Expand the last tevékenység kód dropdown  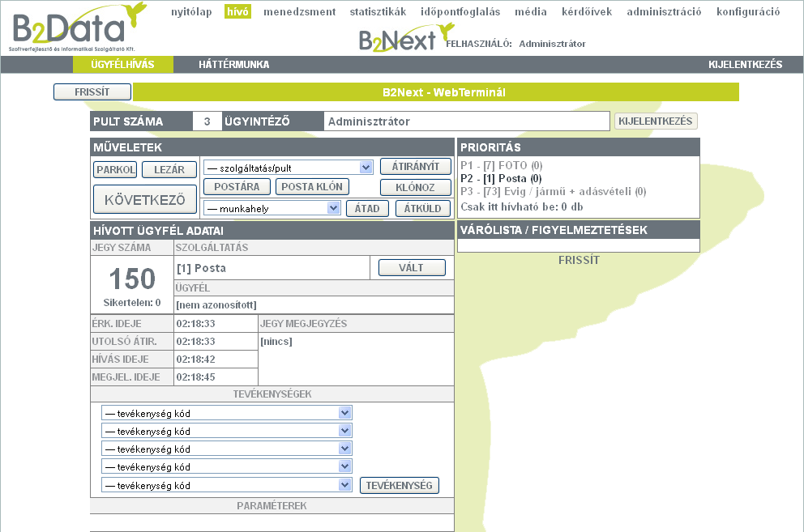226,485
